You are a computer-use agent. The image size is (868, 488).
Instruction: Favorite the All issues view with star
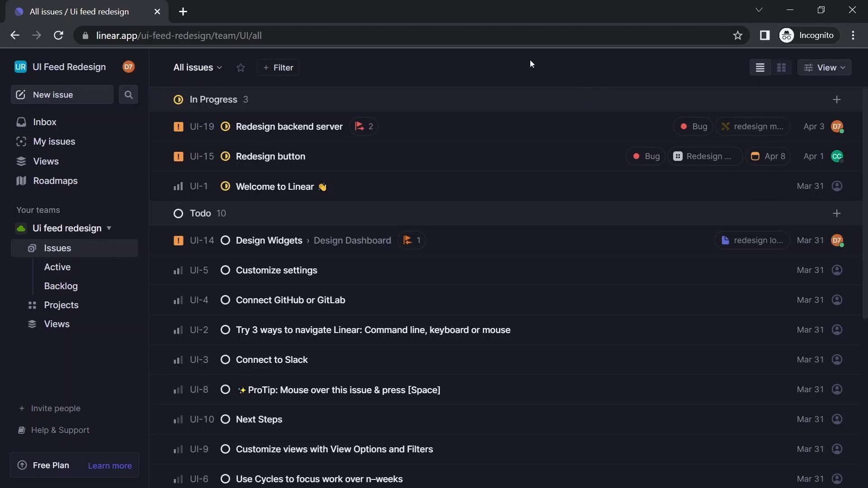click(x=241, y=68)
